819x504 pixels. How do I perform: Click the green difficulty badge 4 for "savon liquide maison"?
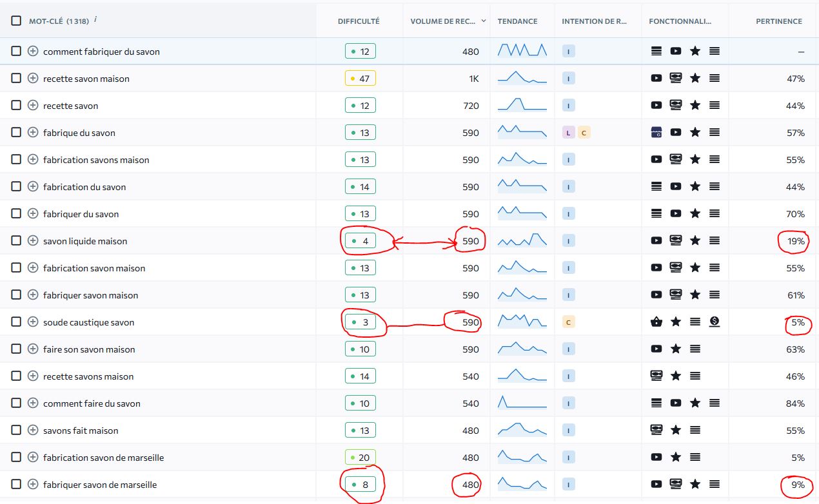(360, 240)
